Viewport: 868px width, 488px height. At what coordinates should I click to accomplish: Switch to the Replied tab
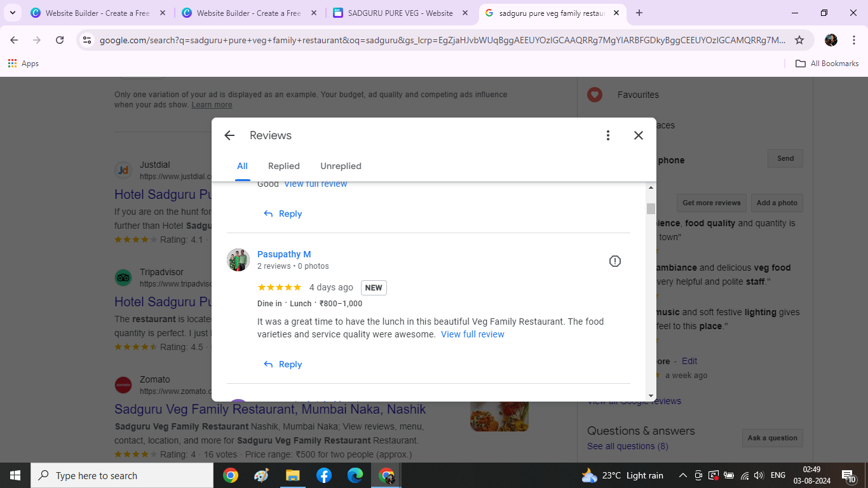pos(284,166)
